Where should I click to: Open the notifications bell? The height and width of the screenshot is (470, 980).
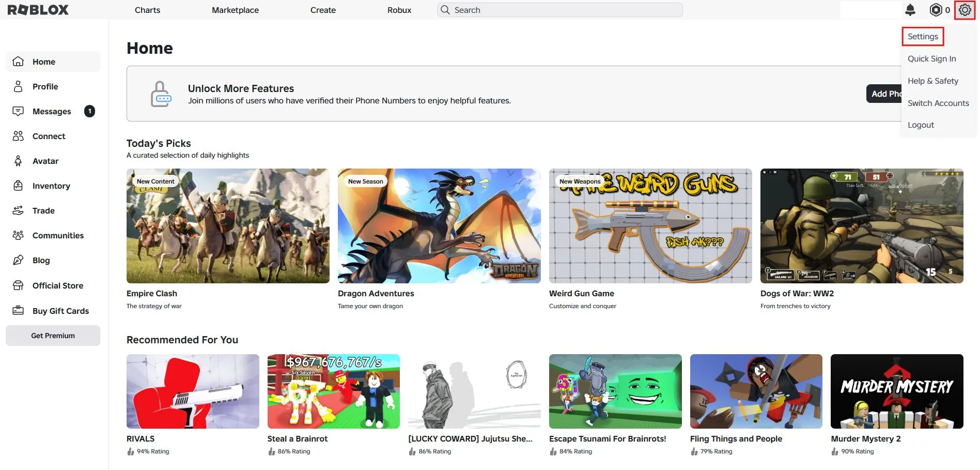point(910,10)
